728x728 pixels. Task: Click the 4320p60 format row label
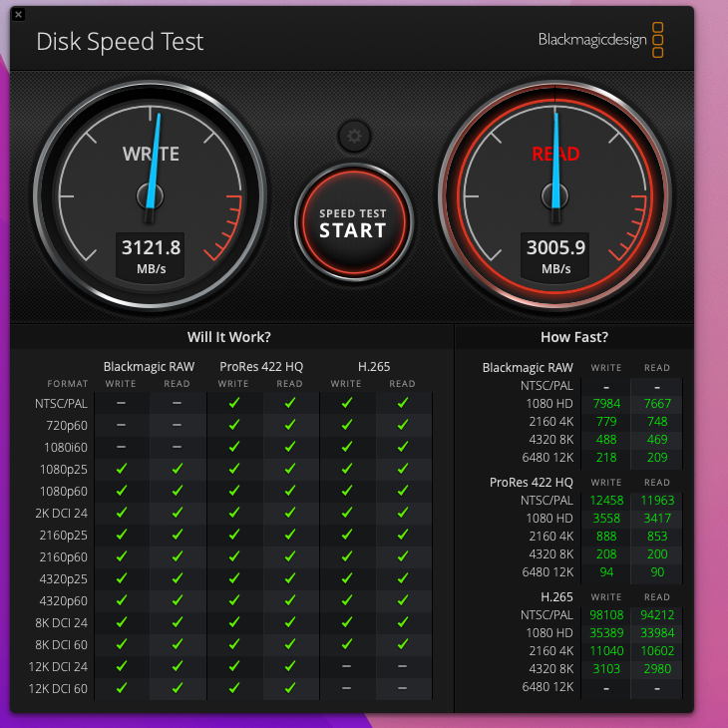click(x=64, y=600)
